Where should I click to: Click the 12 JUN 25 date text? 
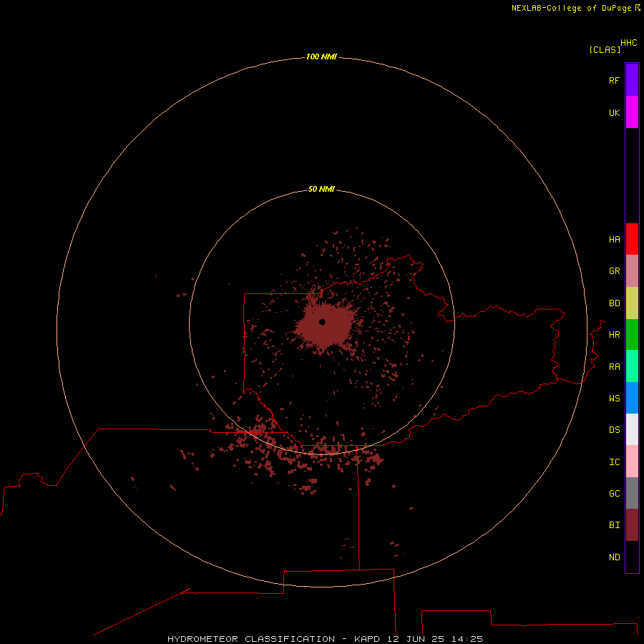pos(416,639)
